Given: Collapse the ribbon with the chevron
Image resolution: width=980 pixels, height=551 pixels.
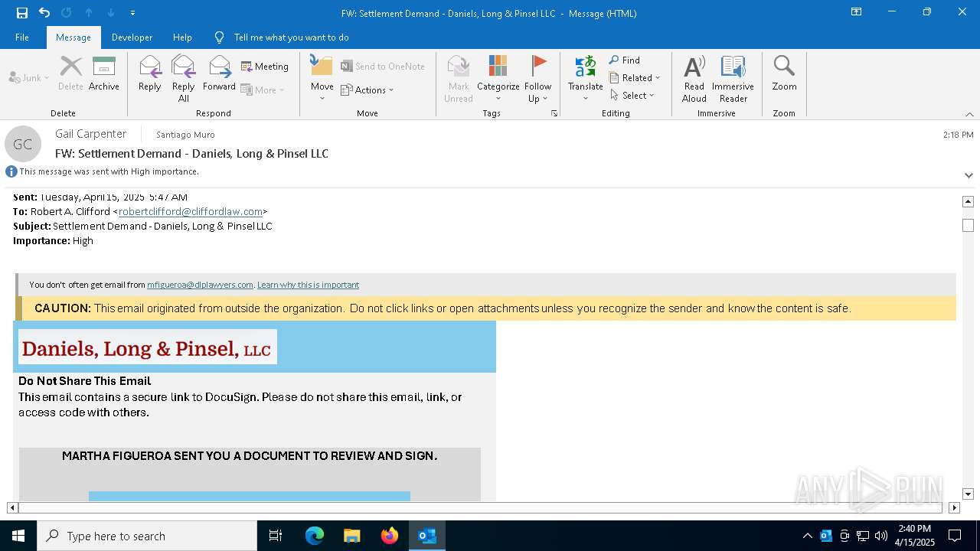Looking at the screenshot, I should pyautogui.click(x=969, y=114).
